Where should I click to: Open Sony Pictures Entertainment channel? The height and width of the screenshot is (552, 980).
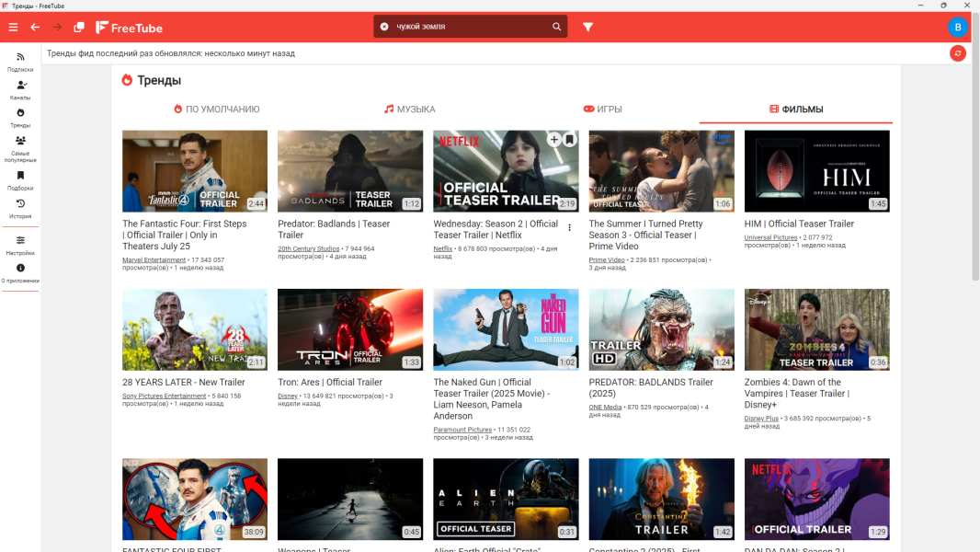[x=164, y=396]
